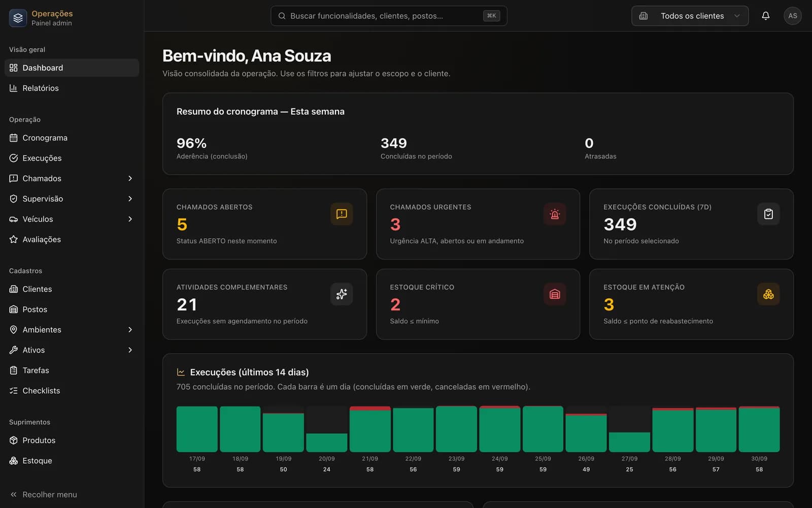This screenshot has height=508, width=812.
Task: Click the 0 Atrasadas value
Action: pyautogui.click(x=589, y=143)
